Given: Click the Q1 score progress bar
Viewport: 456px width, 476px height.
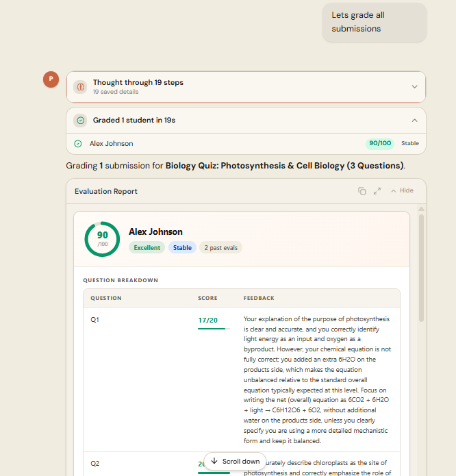Looking at the screenshot, I should coord(214,329).
